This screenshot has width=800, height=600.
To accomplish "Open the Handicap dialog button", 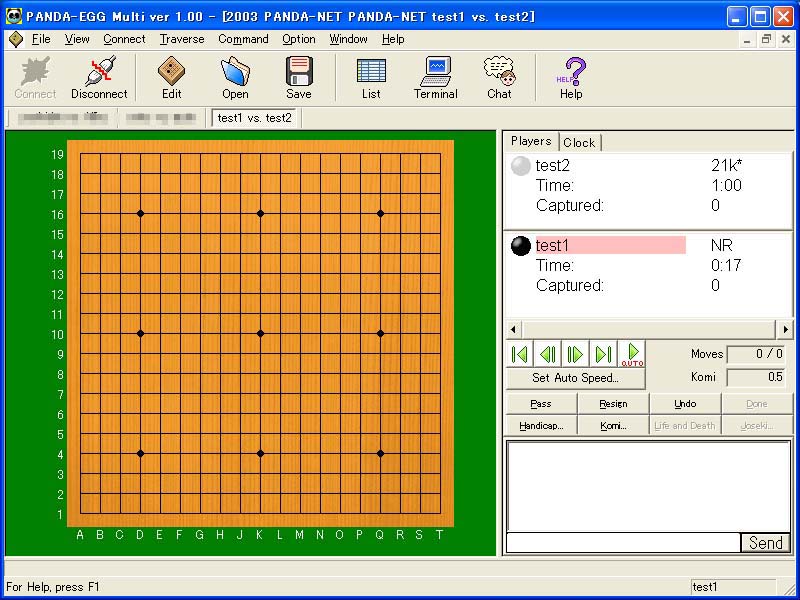I will (541, 425).
